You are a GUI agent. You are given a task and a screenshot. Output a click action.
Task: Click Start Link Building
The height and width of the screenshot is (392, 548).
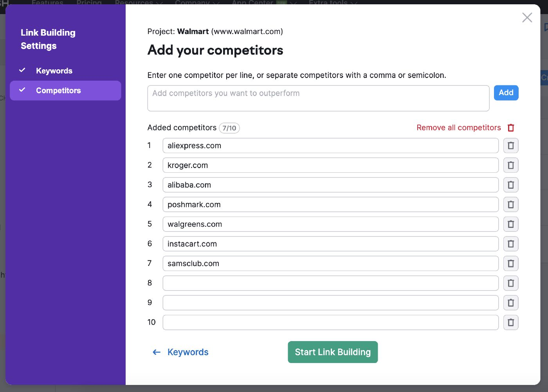click(x=332, y=352)
